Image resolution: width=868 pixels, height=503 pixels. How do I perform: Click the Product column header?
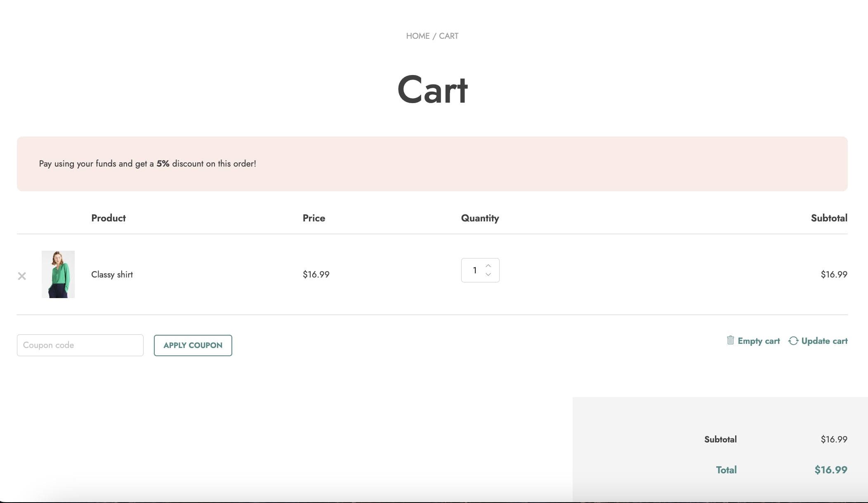point(108,218)
